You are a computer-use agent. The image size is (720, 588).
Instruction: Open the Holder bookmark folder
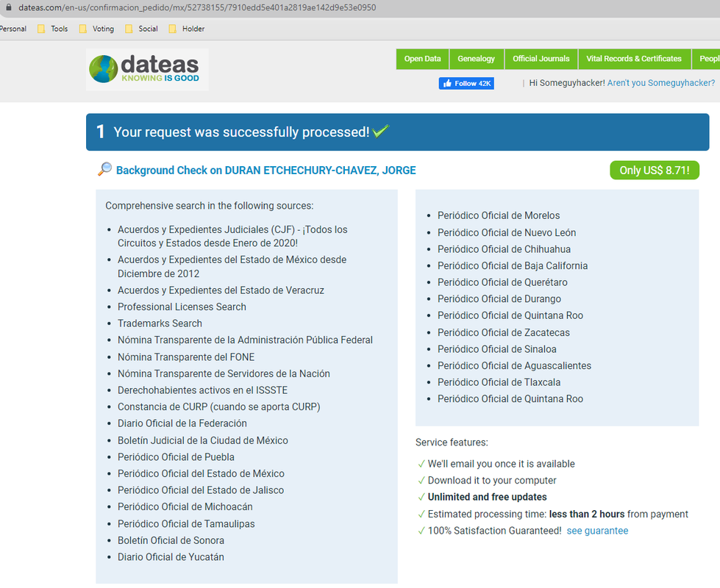186,29
